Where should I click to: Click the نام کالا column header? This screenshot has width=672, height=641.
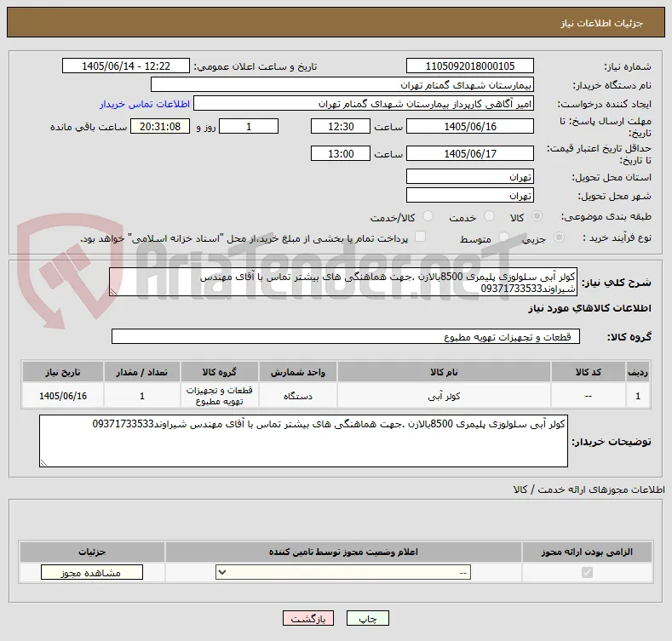[x=444, y=372]
